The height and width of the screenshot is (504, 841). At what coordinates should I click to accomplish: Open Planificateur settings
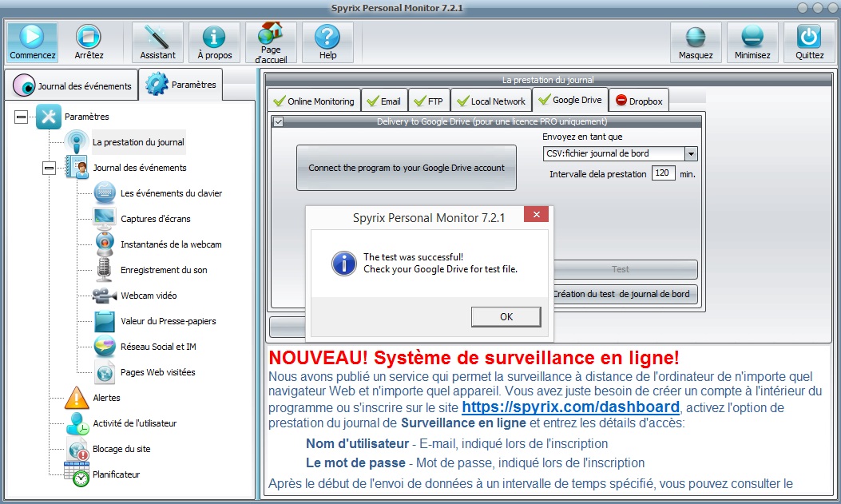(x=116, y=474)
